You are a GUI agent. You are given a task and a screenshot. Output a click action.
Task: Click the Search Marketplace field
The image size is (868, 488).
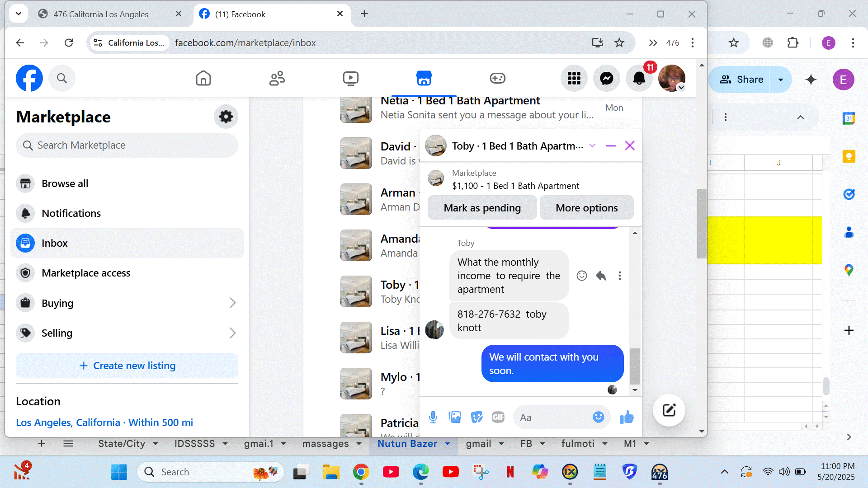pyautogui.click(x=127, y=145)
